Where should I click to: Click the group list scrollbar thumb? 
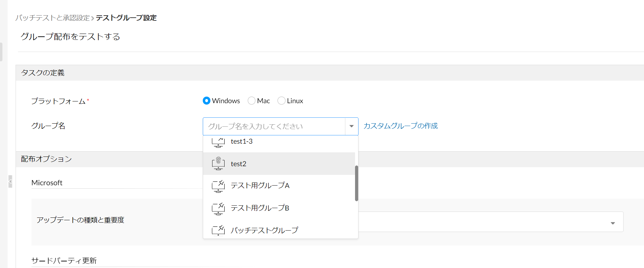click(356, 183)
